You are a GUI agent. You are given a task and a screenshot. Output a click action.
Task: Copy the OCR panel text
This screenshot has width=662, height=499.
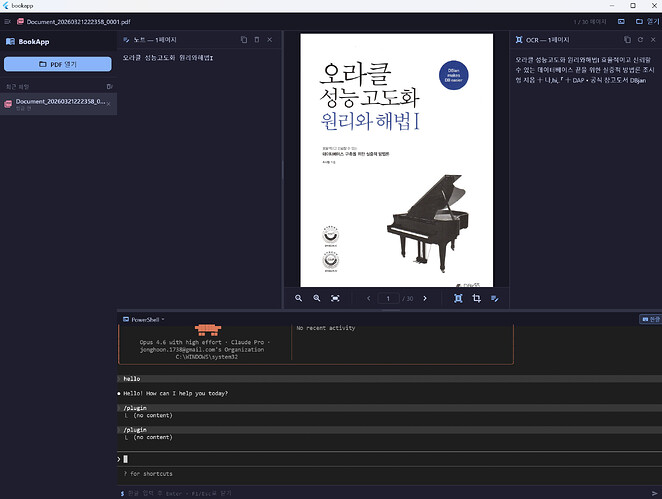point(627,40)
